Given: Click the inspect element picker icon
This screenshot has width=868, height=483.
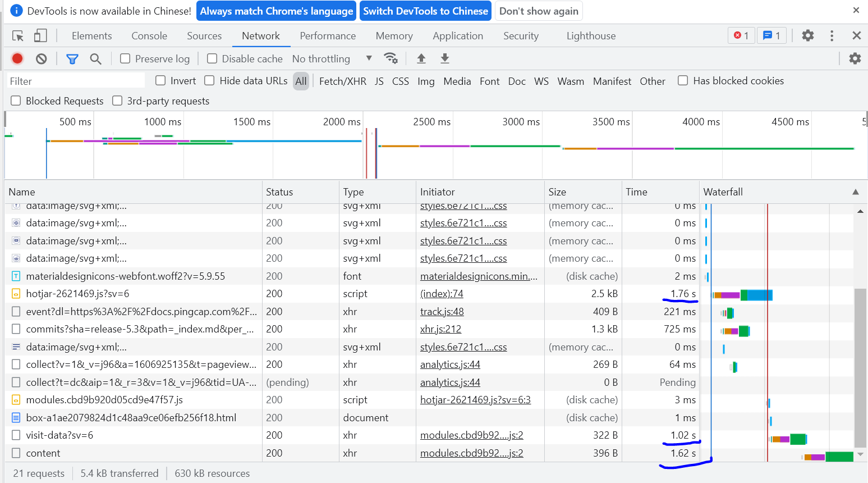Looking at the screenshot, I should point(18,36).
